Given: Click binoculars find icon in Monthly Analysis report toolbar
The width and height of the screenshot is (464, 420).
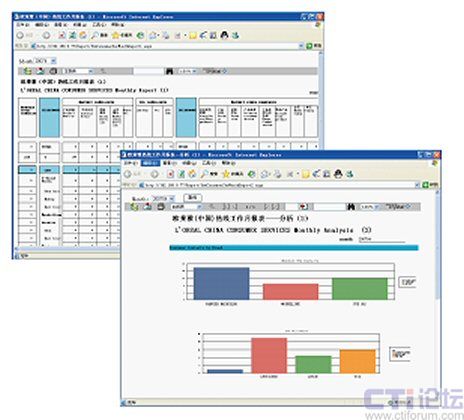Looking at the screenshot, I should coord(350,207).
